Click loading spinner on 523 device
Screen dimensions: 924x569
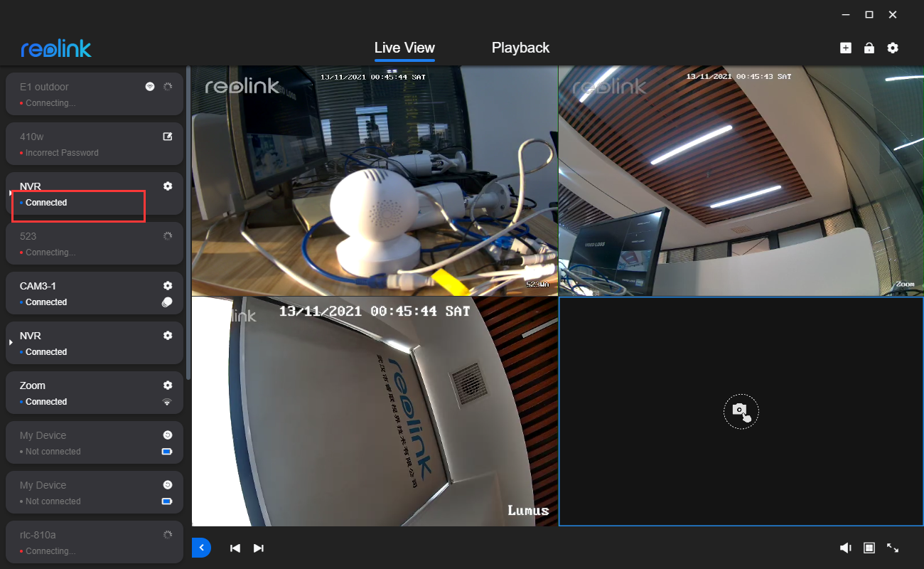coord(168,235)
